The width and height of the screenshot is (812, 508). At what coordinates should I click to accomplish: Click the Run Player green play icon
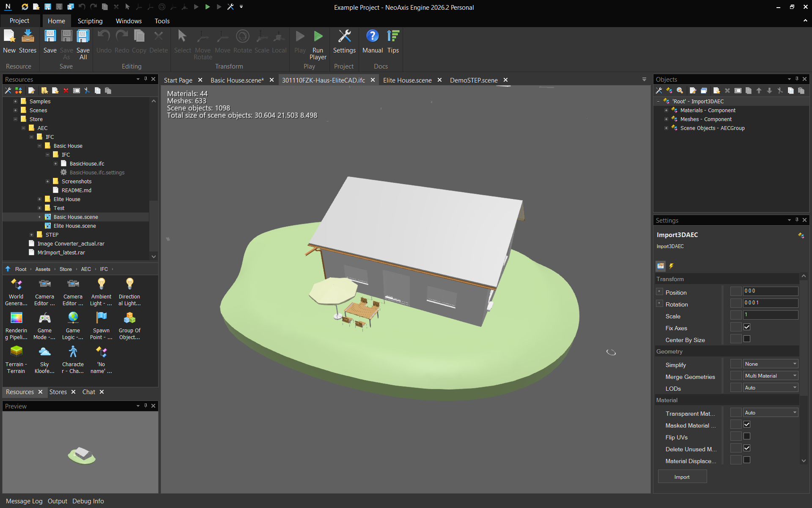[x=318, y=36]
